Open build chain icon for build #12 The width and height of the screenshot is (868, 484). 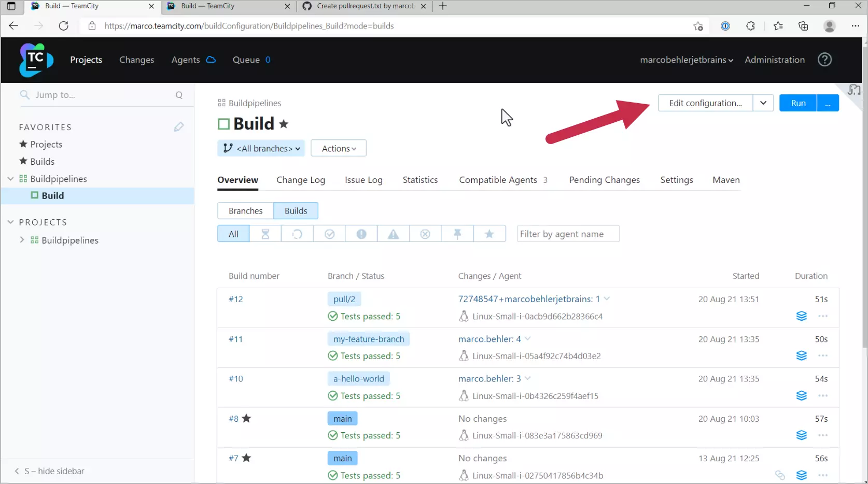(x=802, y=316)
